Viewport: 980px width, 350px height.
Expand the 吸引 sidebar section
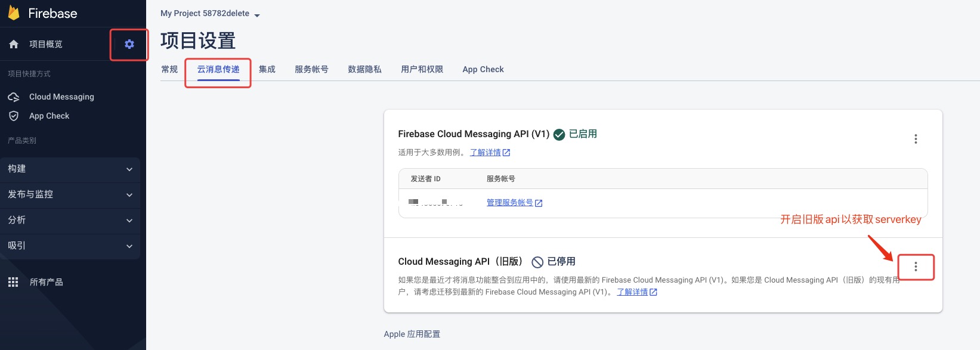point(70,246)
